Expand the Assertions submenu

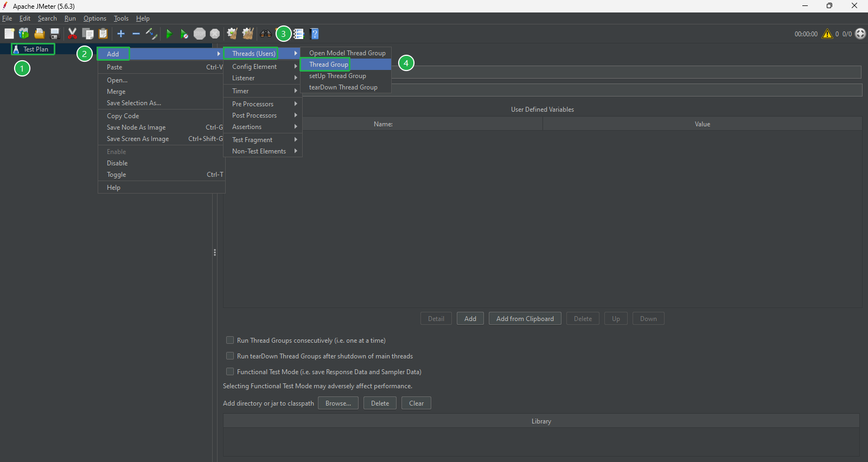(263, 126)
